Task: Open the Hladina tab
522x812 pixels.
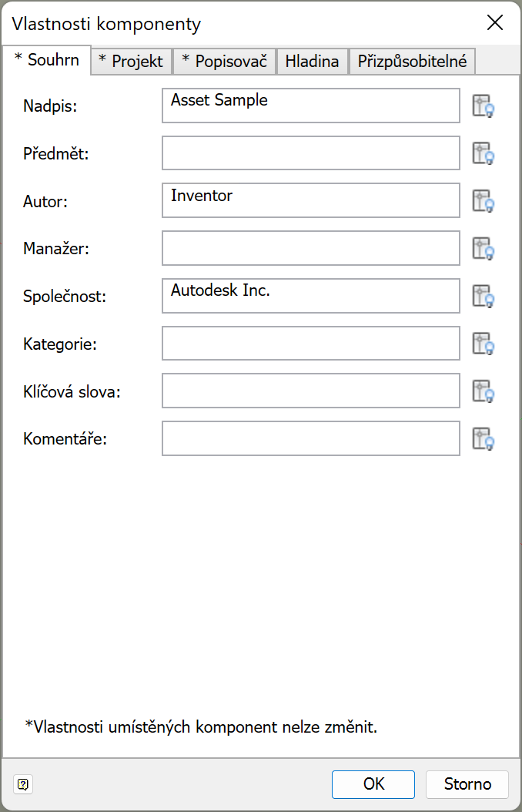Action: [312, 62]
